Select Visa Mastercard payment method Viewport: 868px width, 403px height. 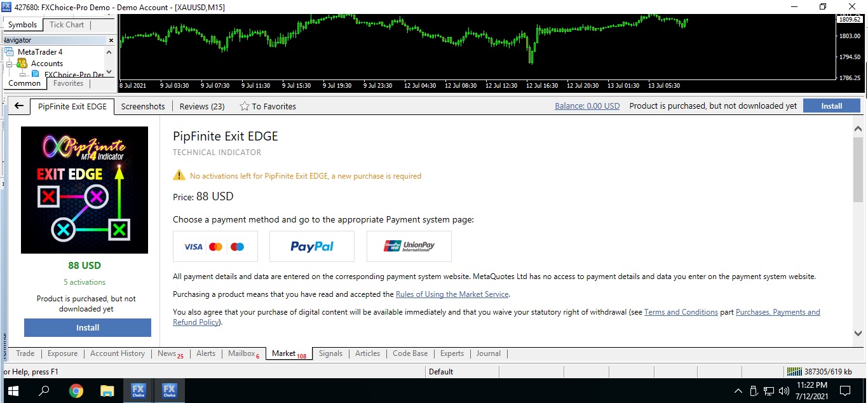coord(215,247)
